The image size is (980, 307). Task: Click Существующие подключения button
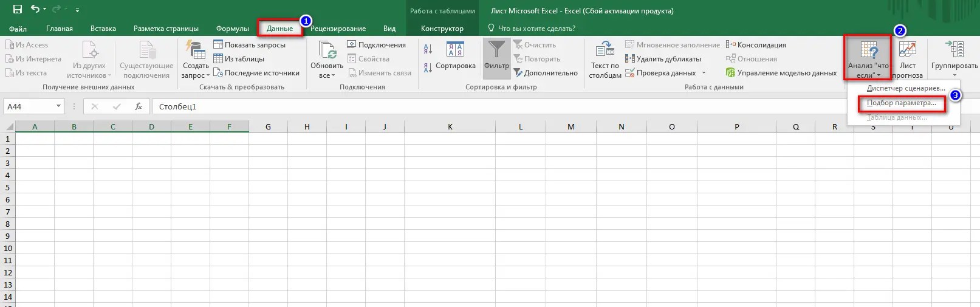point(146,60)
